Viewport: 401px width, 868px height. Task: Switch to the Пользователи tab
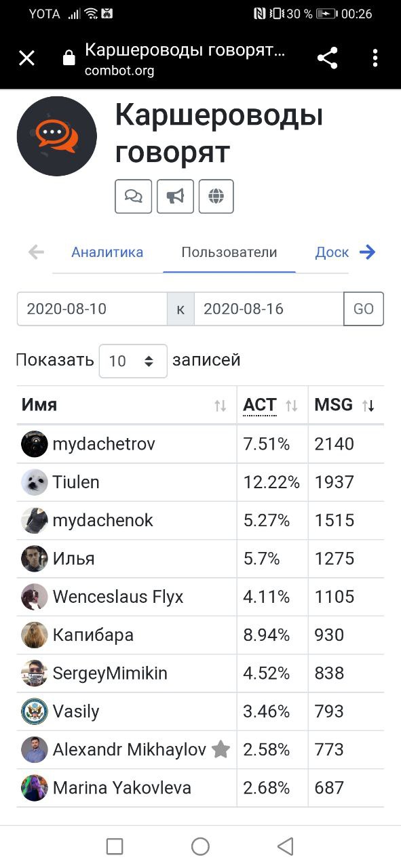(229, 252)
